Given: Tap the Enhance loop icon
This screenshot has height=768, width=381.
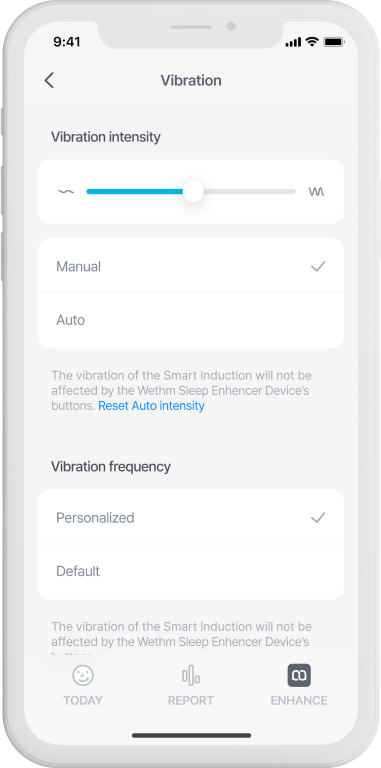Looking at the screenshot, I should click(299, 676).
